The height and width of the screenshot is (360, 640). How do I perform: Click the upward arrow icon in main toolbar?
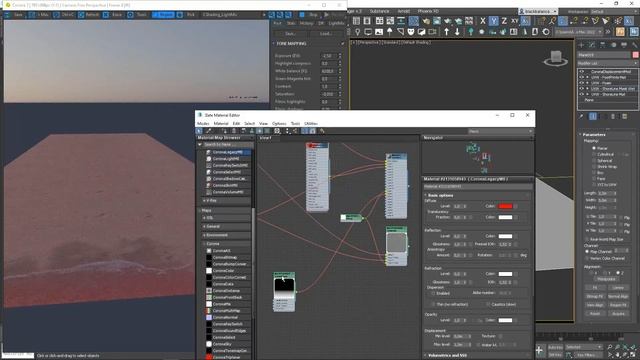pyautogui.click(x=447, y=31)
